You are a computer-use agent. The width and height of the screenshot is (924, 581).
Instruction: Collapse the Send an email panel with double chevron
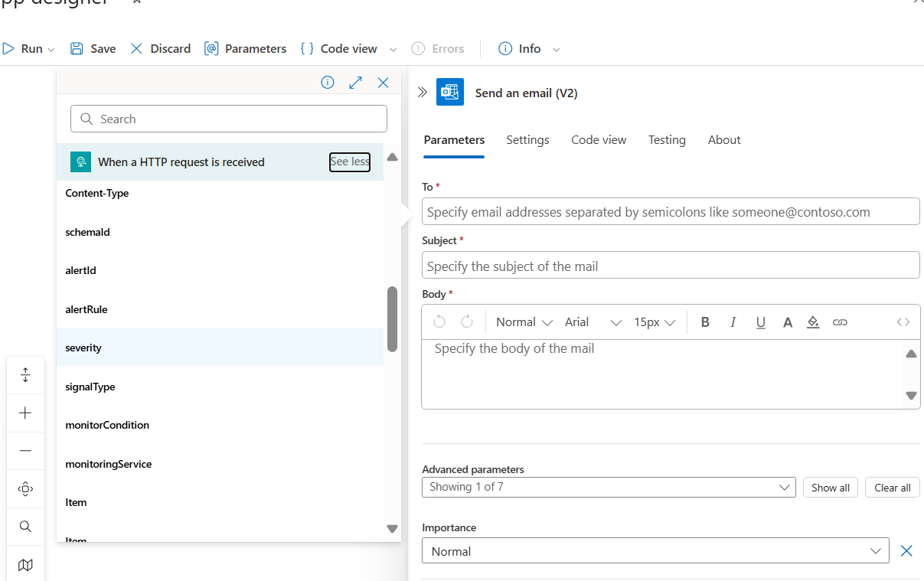422,92
